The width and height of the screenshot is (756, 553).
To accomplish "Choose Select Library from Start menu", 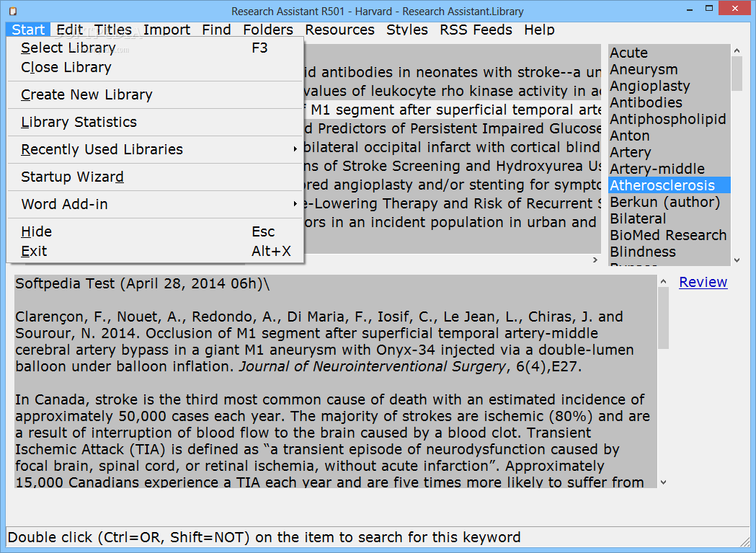I will 155,48.
